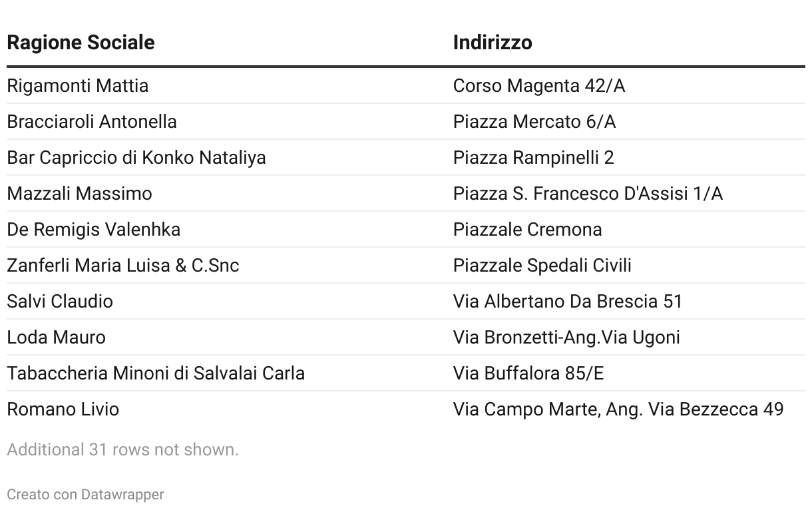Select the De Remigis Valenhka entry
The height and width of the screenshot is (510, 812).
pyautogui.click(x=94, y=230)
